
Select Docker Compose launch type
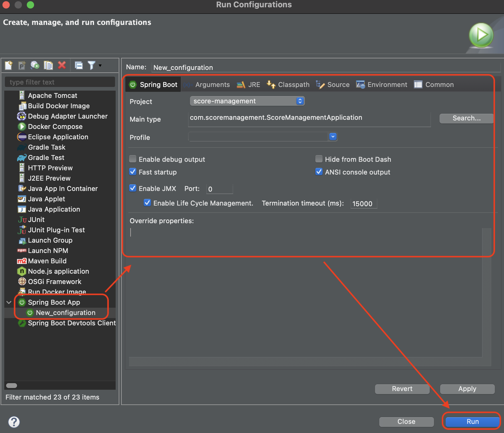tap(55, 126)
